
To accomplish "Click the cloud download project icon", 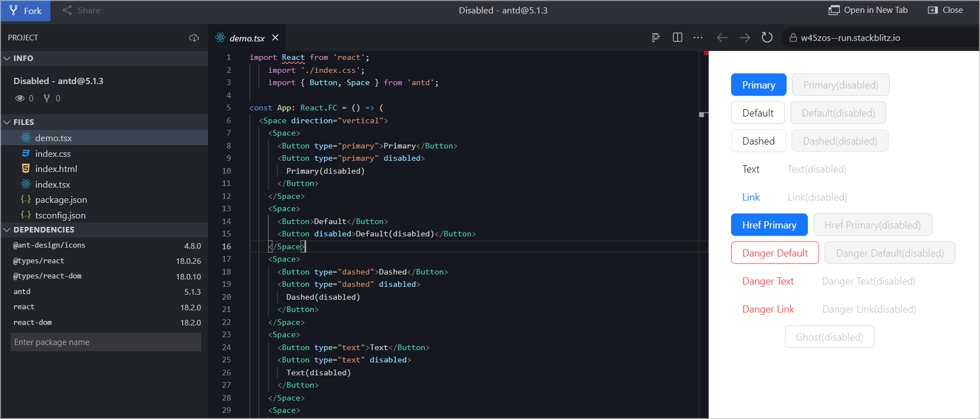I will point(194,38).
